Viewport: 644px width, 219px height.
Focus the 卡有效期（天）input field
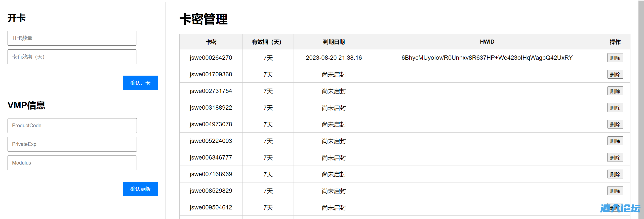pos(72,57)
